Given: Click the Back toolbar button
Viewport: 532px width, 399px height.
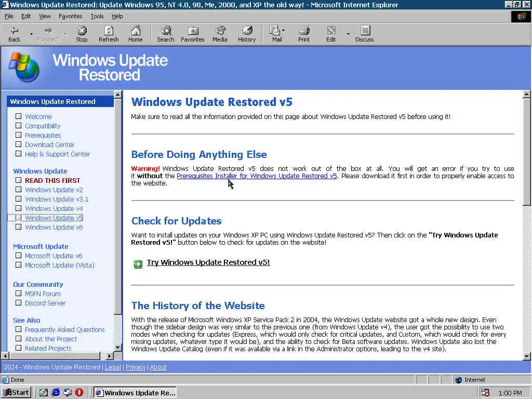Looking at the screenshot, I should tap(14, 34).
